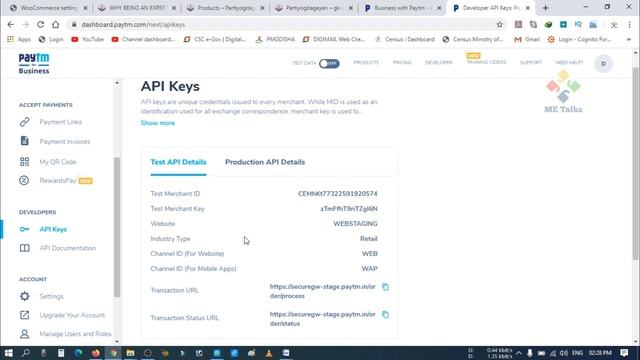Open the volume control in system tray
This screenshot has width=640, height=360.
point(564,353)
